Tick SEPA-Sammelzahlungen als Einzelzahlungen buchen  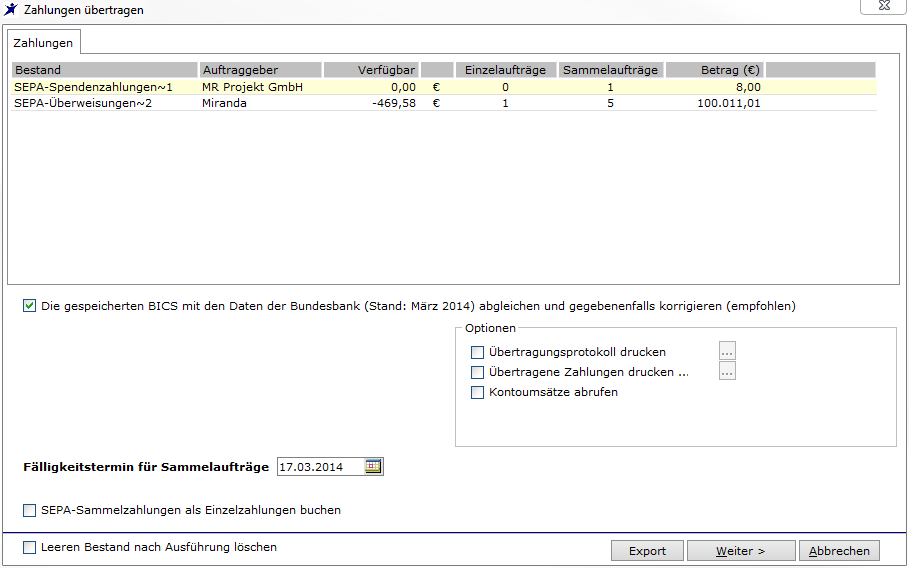click(x=30, y=511)
